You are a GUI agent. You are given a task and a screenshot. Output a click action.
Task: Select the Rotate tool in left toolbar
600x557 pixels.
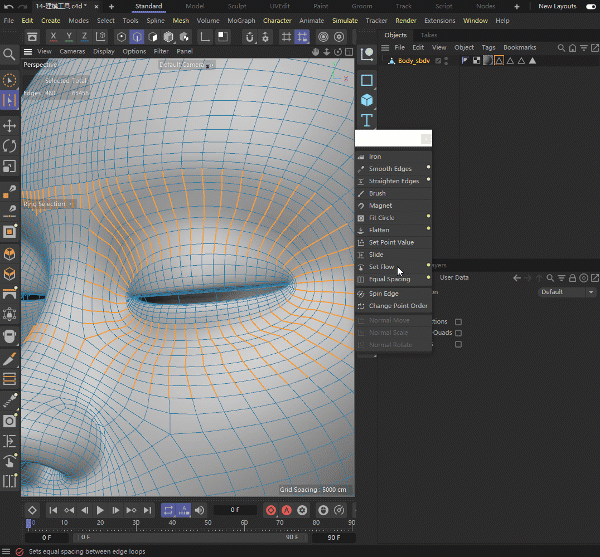[10, 146]
